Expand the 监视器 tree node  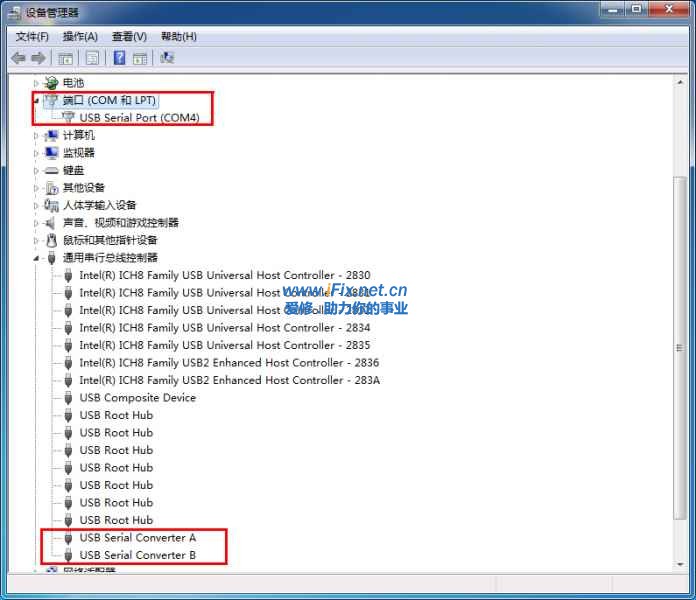tap(37, 153)
